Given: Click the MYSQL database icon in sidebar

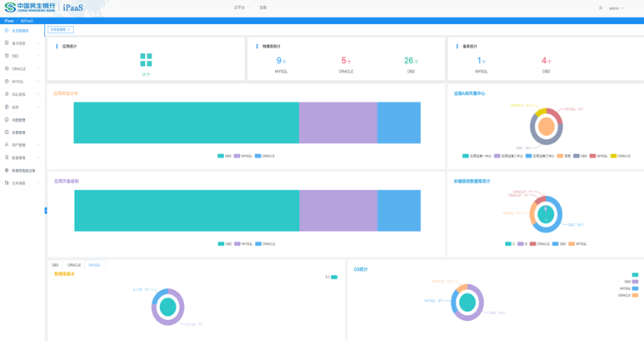Looking at the screenshot, I should [x=7, y=81].
